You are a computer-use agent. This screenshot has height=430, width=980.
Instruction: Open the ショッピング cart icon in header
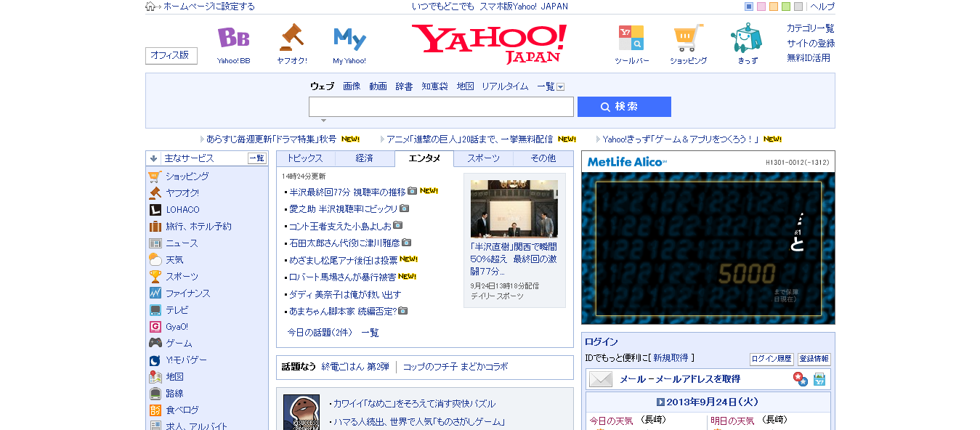(688, 38)
